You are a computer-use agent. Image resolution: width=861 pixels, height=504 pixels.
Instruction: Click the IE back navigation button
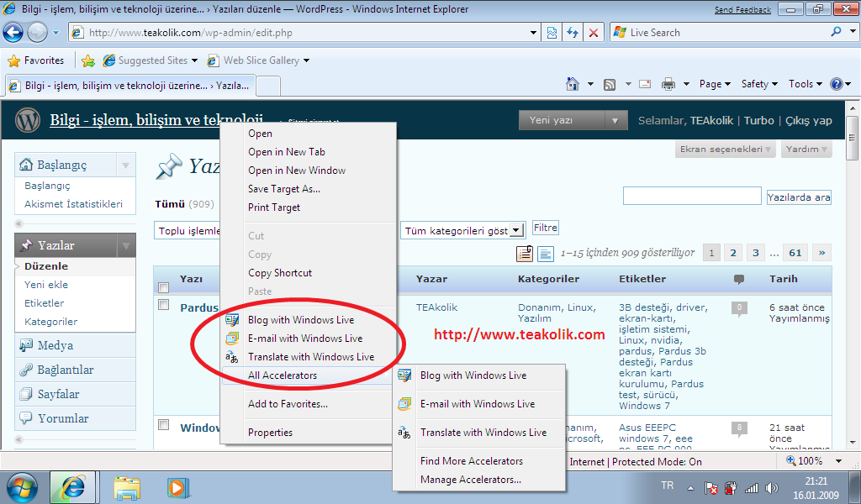[13, 33]
